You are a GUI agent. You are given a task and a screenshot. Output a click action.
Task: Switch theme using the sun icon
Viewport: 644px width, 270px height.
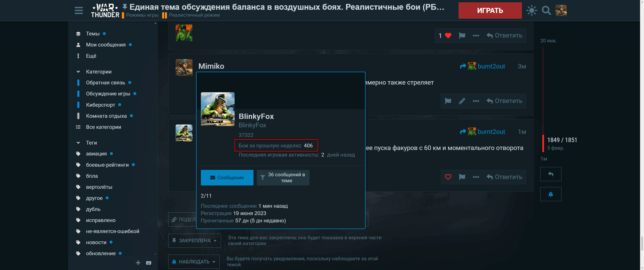(x=531, y=10)
